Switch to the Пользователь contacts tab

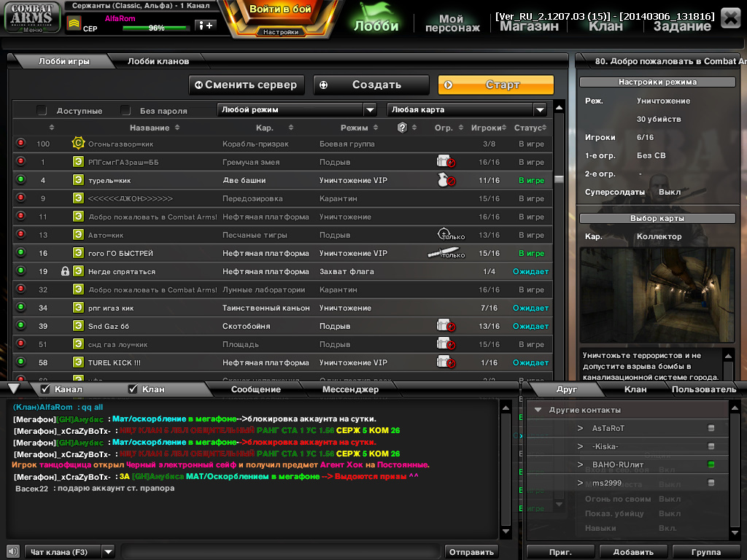(x=704, y=389)
